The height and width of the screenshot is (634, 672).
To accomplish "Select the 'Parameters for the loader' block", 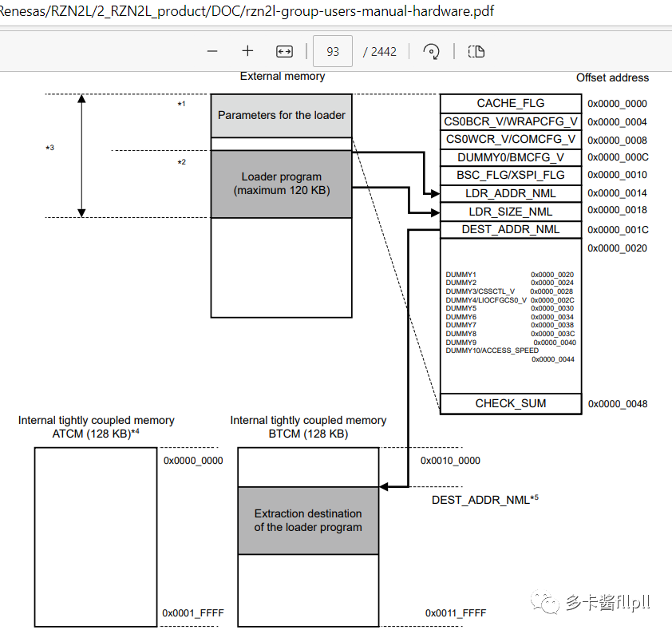I will tap(282, 116).
